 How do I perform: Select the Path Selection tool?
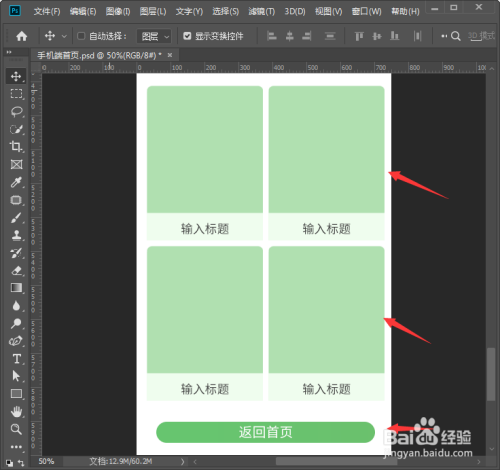16,376
